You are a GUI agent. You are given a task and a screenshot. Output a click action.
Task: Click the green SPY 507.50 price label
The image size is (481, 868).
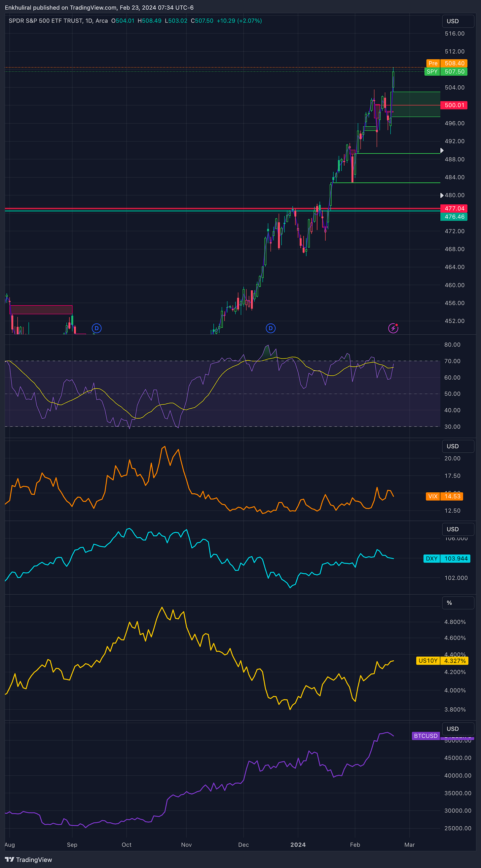click(x=446, y=71)
